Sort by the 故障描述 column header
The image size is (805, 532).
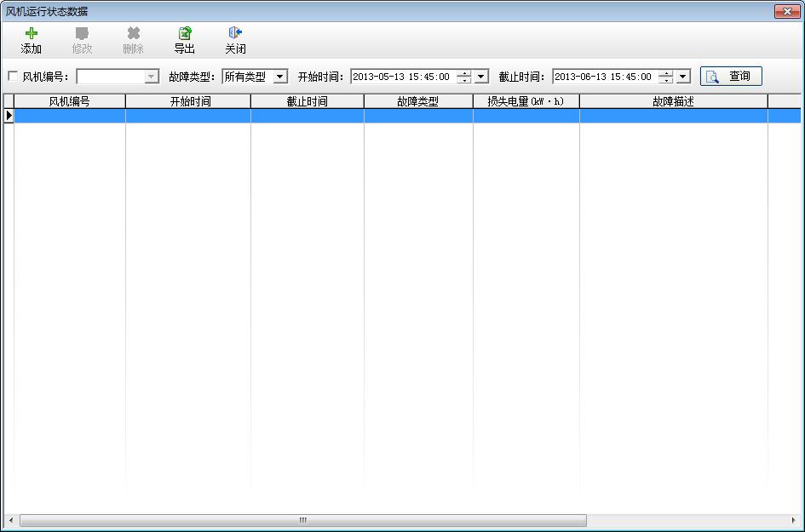674,101
